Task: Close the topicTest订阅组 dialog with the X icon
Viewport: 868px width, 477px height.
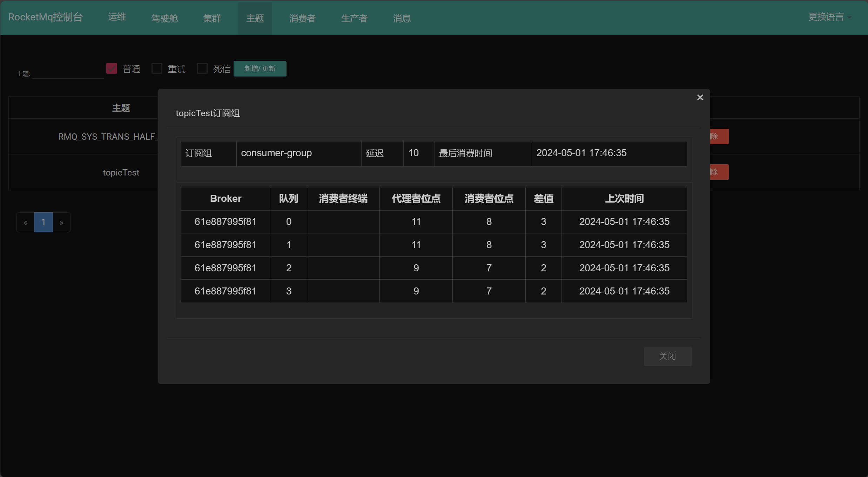Action: tap(700, 97)
